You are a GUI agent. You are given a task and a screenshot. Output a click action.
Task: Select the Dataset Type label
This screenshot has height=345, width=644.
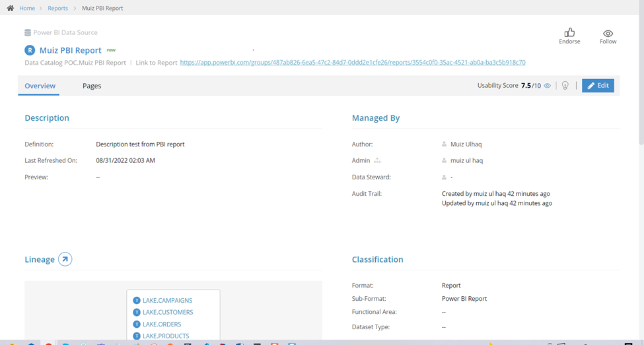tap(371, 327)
